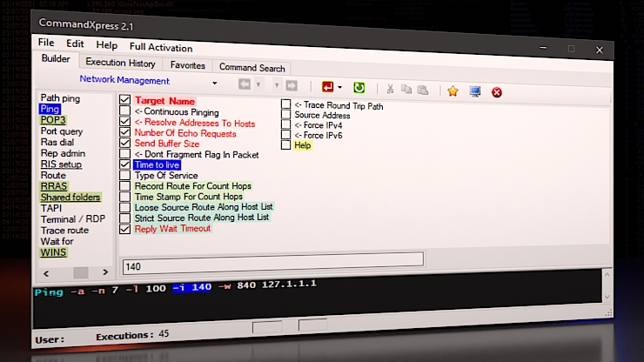Image resolution: width=644 pixels, height=362 pixels.
Task: Open the history dropdown between navigation arrows
Action: [277, 85]
